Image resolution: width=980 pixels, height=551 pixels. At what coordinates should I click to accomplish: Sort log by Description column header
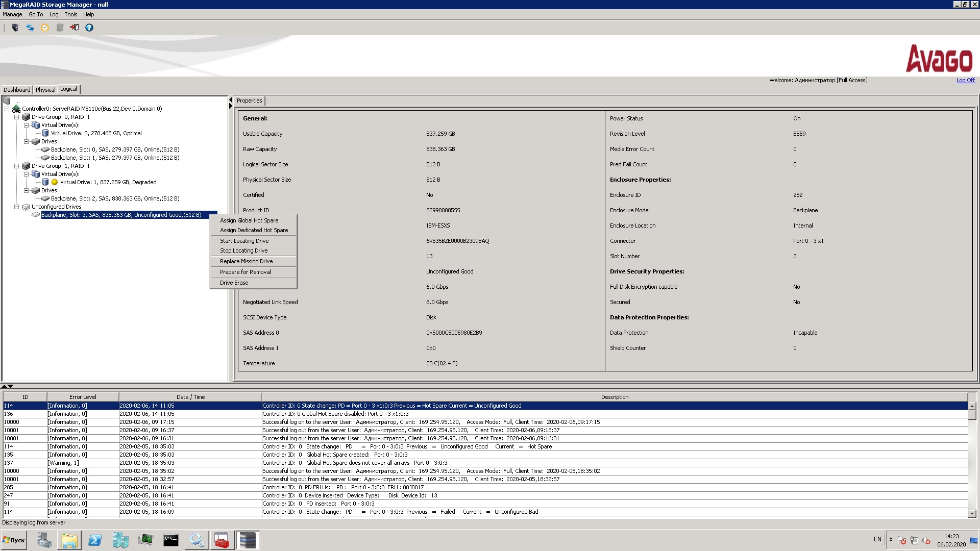(615, 397)
